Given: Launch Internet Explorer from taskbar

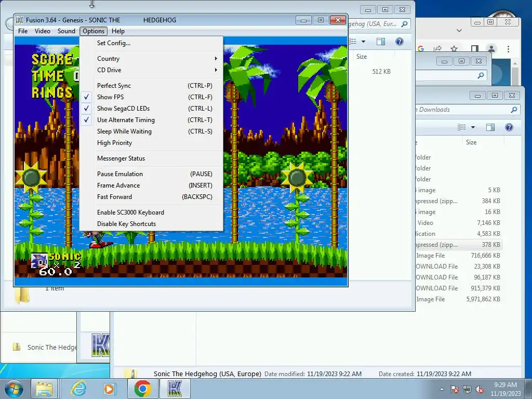Looking at the screenshot, I should coord(79,389).
